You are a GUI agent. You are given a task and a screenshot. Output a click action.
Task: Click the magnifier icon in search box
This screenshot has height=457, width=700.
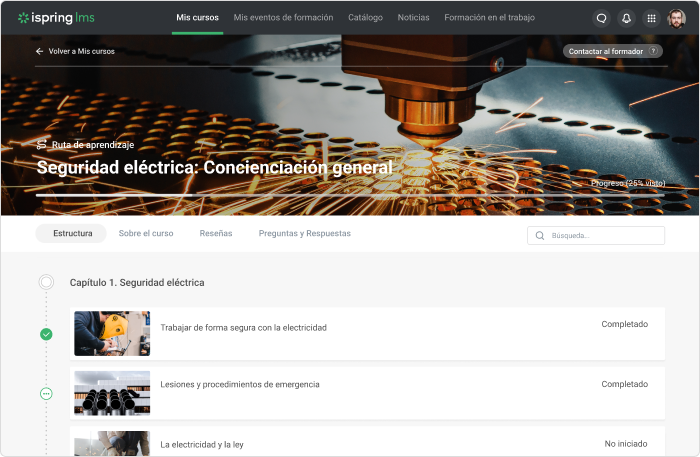540,236
